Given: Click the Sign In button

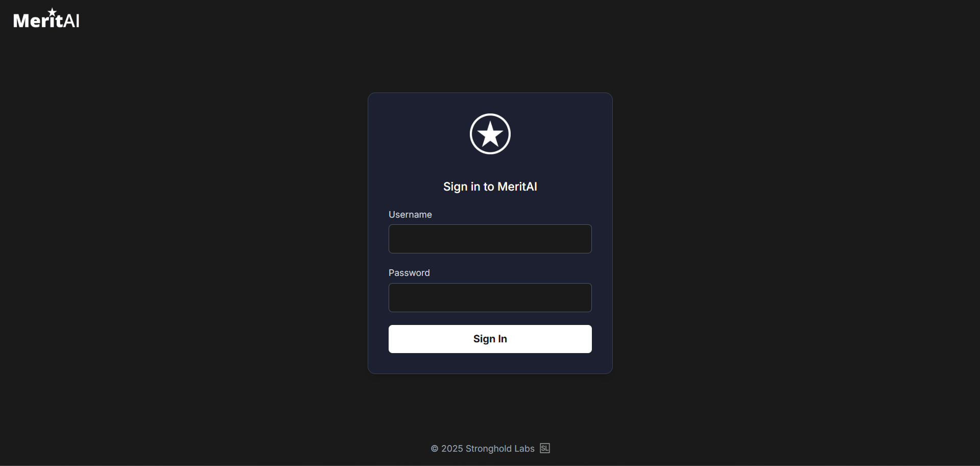Looking at the screenshot, I should pos(490,339).
